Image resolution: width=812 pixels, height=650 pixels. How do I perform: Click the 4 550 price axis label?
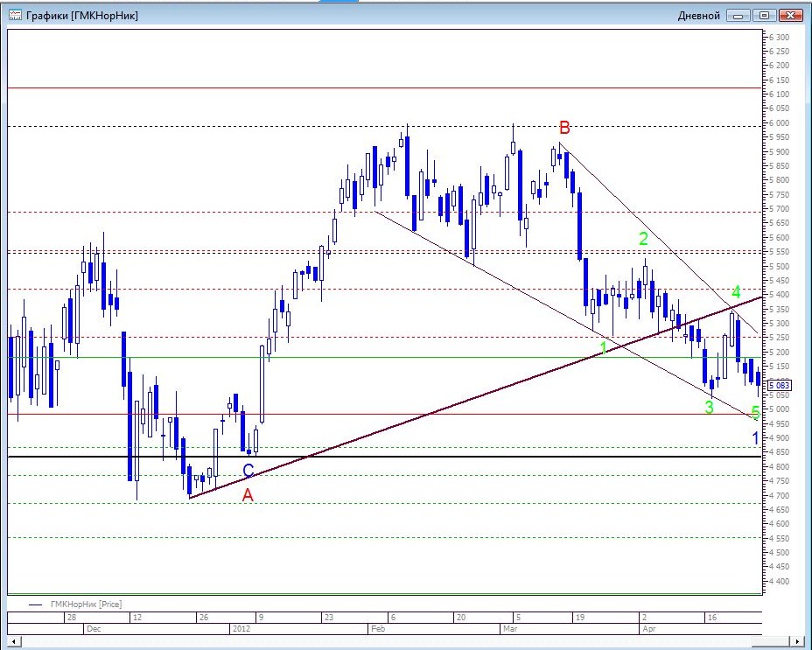pos(780,539)
